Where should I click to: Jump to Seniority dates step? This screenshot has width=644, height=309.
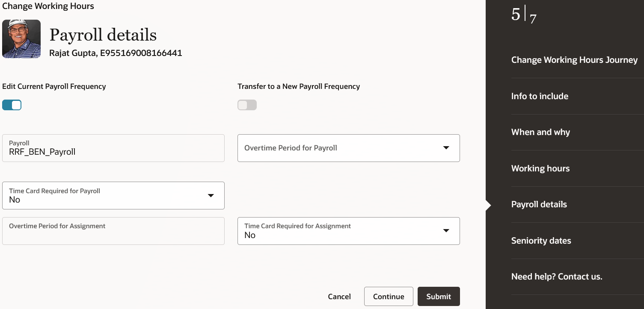point(541,241)
